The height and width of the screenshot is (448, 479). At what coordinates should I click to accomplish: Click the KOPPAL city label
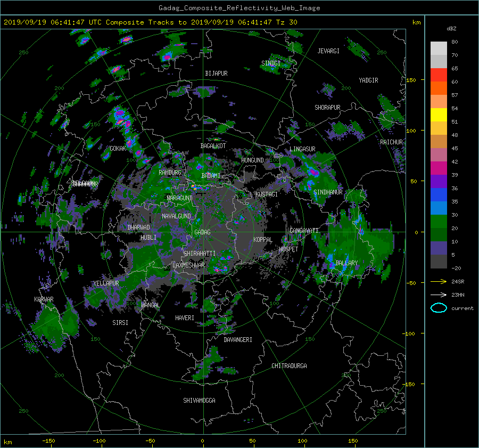pos(263,239)
